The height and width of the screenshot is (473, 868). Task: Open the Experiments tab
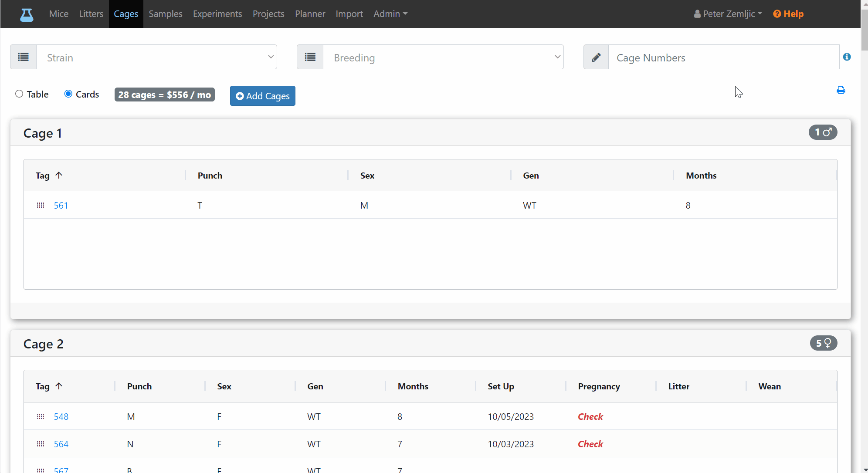pyautogui.click(x=217, y=14)
